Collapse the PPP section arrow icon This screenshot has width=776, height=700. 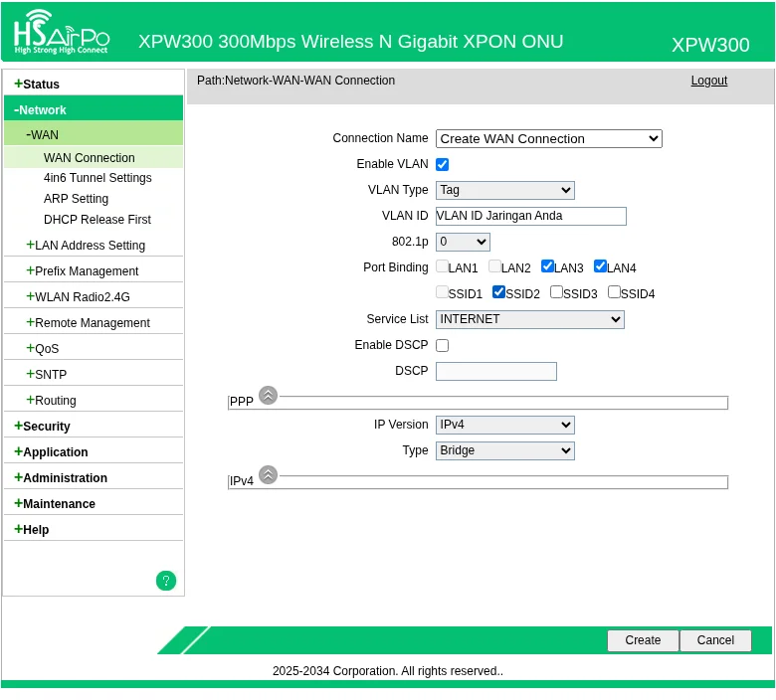pyautogui.click(x=269, y=396)
